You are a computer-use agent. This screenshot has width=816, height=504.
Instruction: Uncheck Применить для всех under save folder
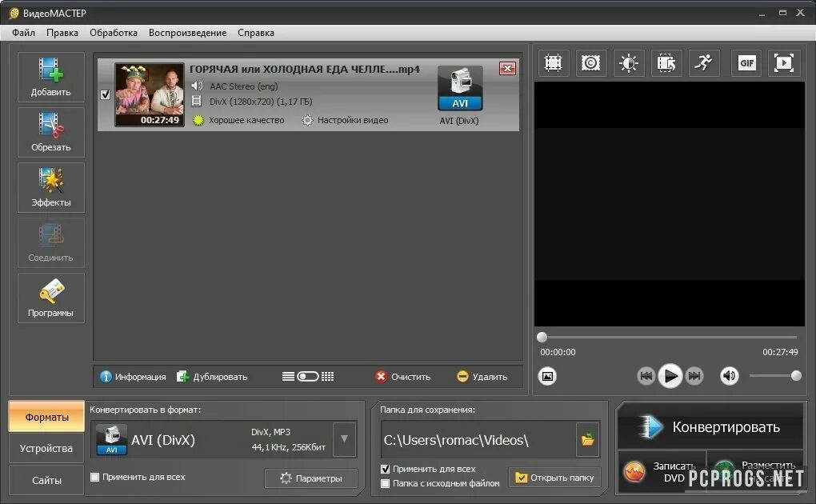tap(385, 469)
